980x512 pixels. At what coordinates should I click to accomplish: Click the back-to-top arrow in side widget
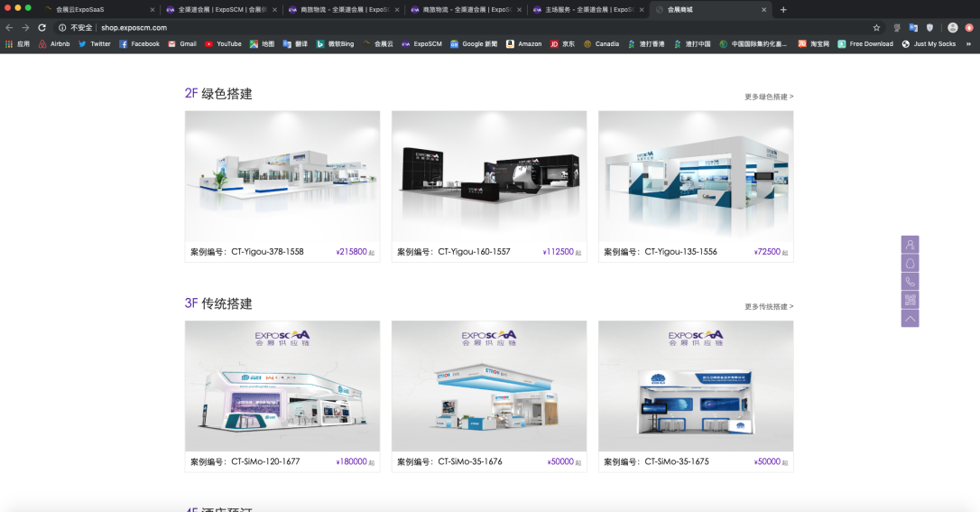click(910, 319)
